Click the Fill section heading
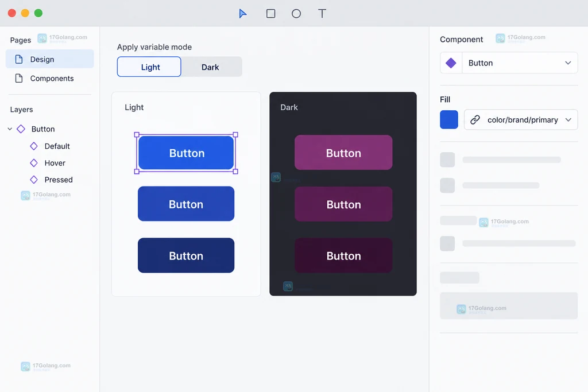Viewport: 588px width, 392px height. pos(445,100)
